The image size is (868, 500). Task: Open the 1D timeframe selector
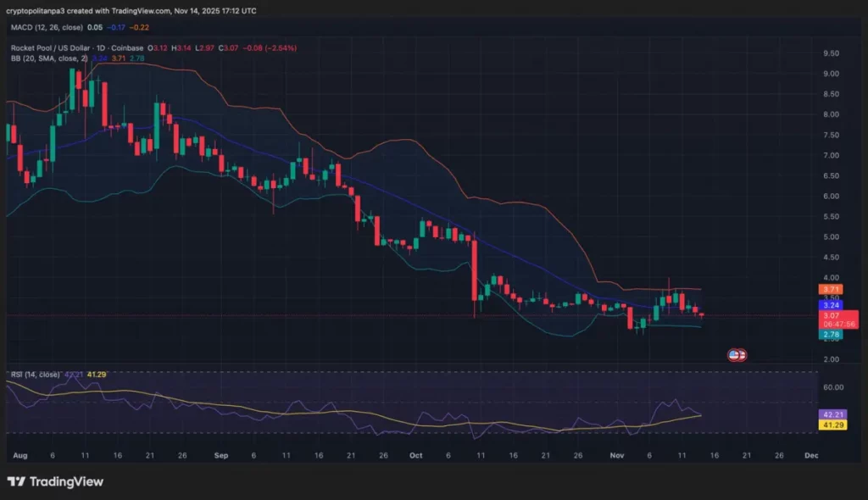101,47
